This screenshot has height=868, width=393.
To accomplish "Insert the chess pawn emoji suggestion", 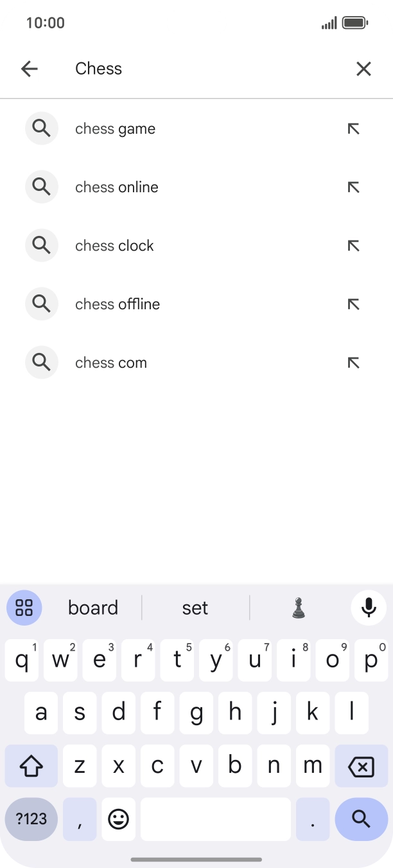I will [x=298, y=607].
